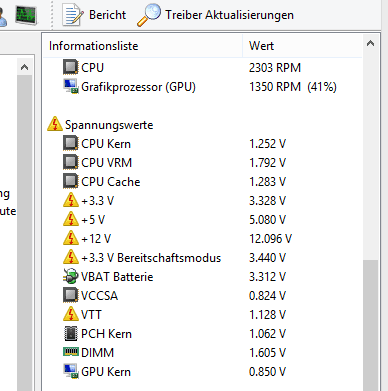This screenshot has height=391, width=388.
Task: Select the +5 V row label
Action: 93,220
